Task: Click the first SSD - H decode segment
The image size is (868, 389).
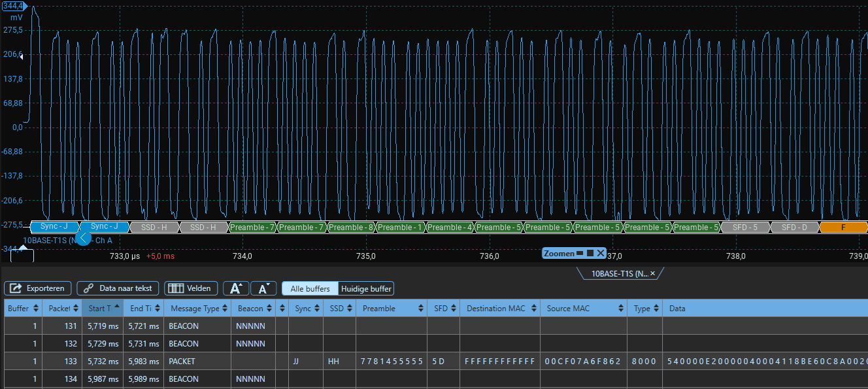Action: (154, 228)
